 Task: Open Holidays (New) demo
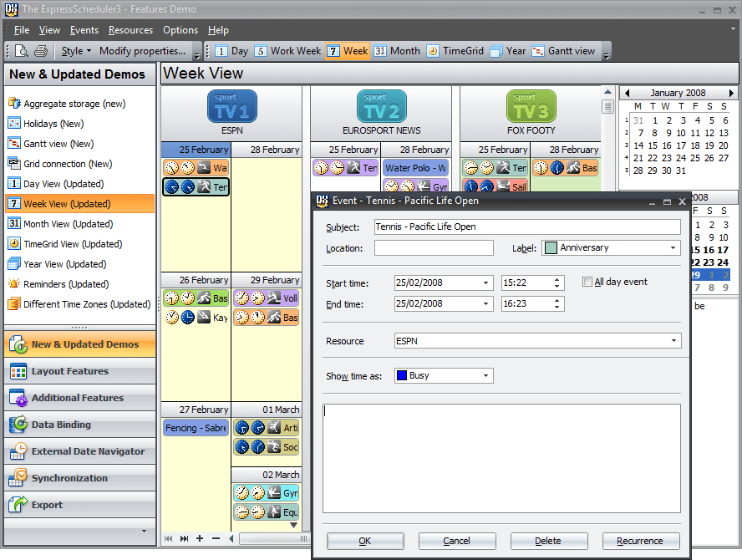tap(46, 124)
